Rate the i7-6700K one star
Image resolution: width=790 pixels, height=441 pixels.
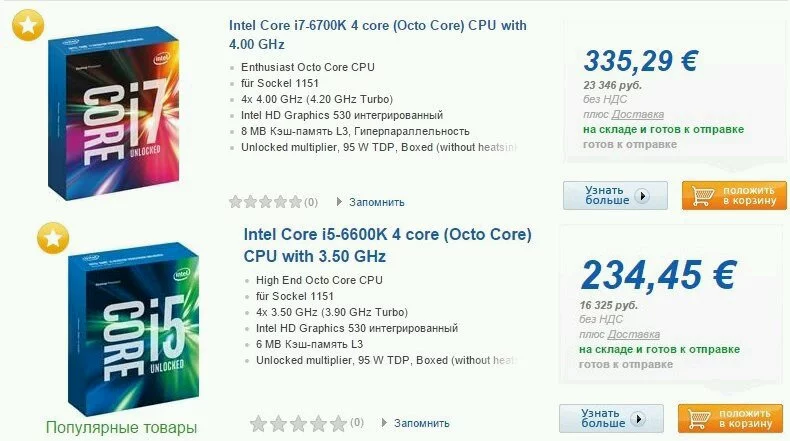point(235,202)
